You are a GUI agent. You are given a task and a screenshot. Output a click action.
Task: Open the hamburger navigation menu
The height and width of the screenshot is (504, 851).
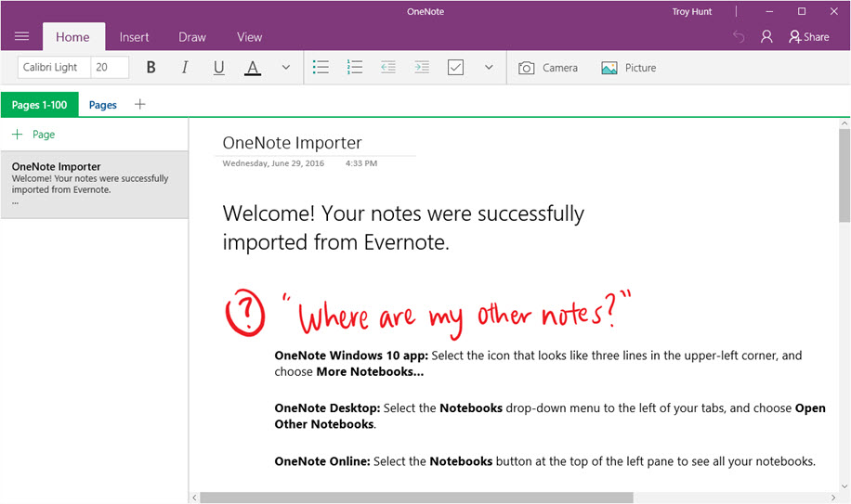[21, 36]
